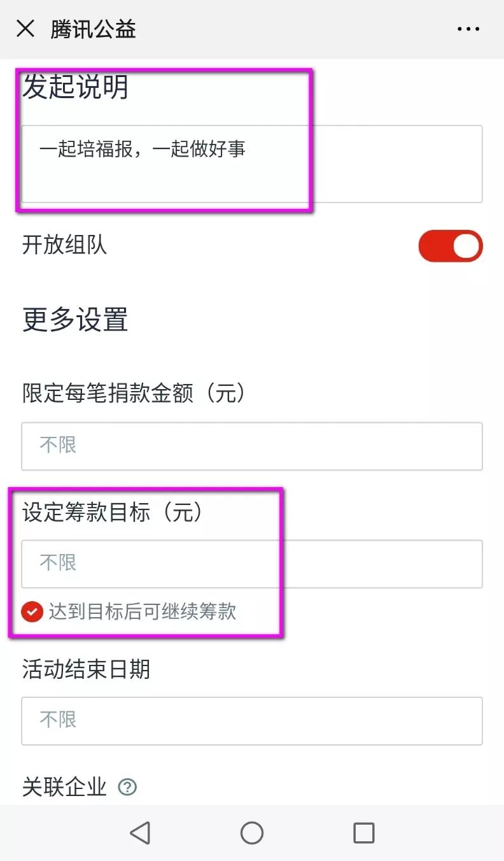The height and width of the screenshot is (861, 504).
Task: Focus the 设定筹款目标 amount field
Action: pos(251,564)
